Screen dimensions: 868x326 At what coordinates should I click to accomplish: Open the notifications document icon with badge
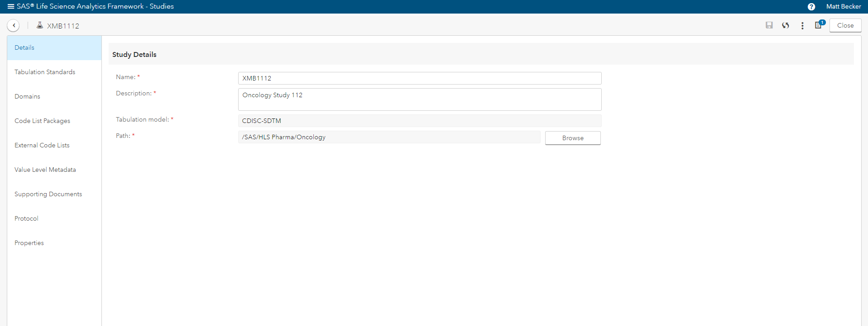pos(819,25)
